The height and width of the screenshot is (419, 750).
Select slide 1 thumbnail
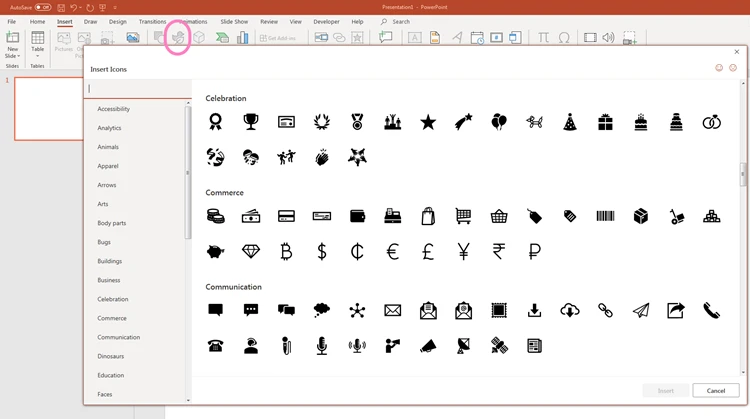click(x=49, y=109)
